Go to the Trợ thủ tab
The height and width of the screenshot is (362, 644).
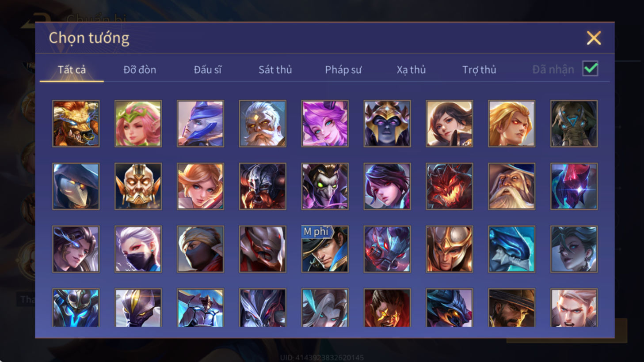click(479, 70)
